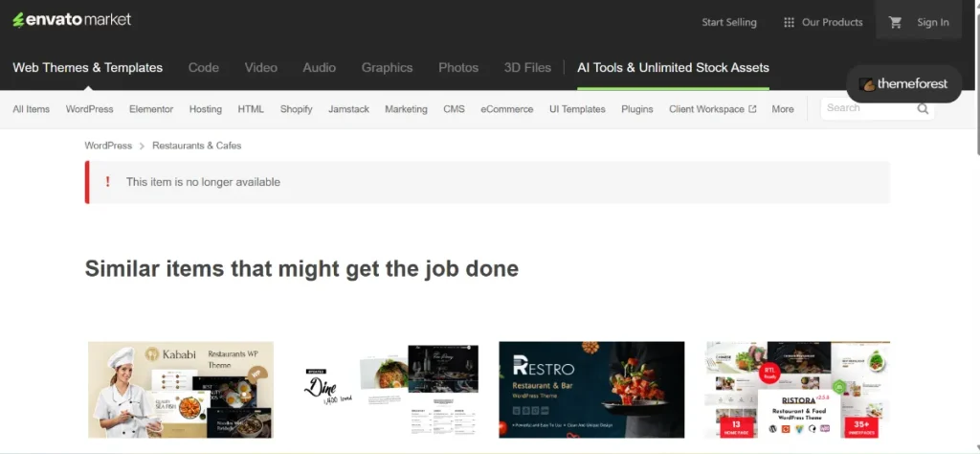Open the UI Templates submenu
The height and width of the screenshot is (454, 980).
click(x=577, y=109)
